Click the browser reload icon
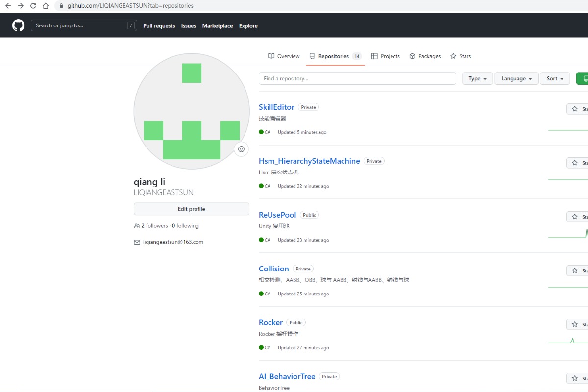The width and height of the screenshot is (588, 392). click(x=33, y=6)
